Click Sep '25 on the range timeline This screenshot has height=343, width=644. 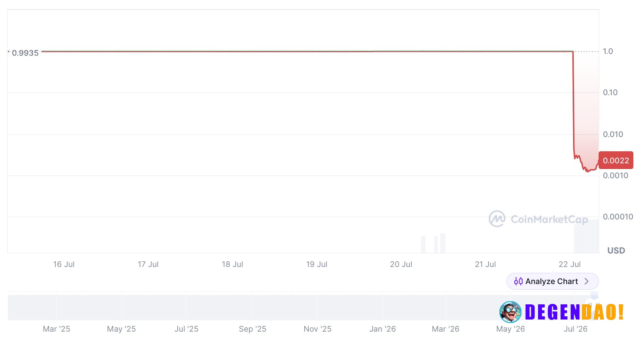(x=252, y=329)
